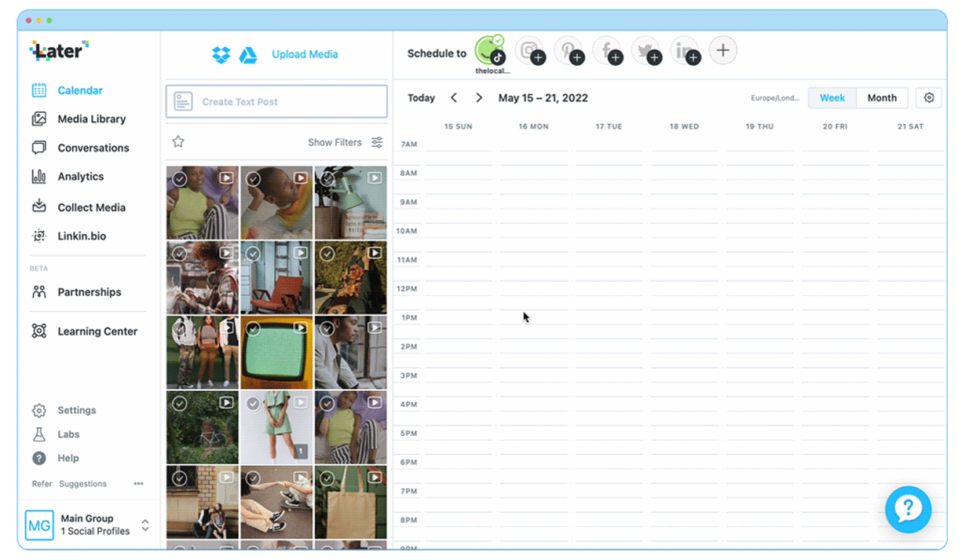Toggle thelocal TikTok profile selection
Viewport: 962px width, 560px height.
pos(491,51)
